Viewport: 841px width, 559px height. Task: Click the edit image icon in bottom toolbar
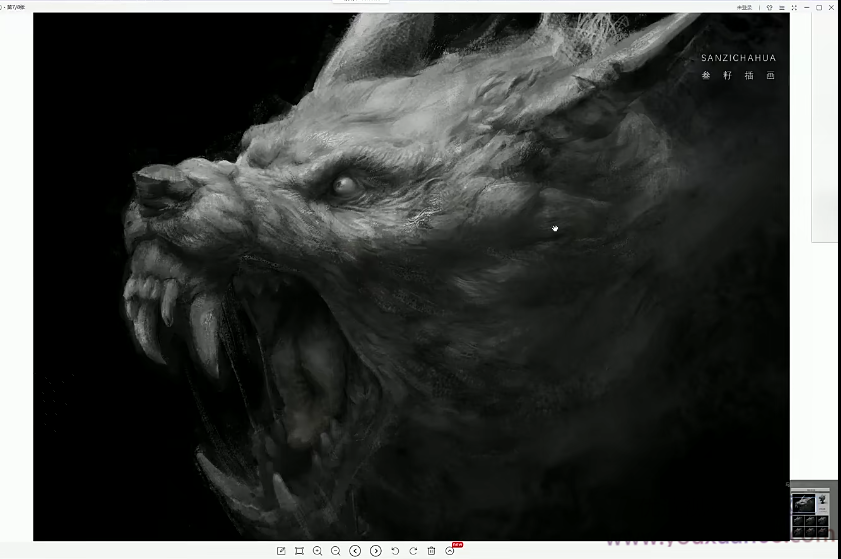pyautogui.click(x=281, y=551)
